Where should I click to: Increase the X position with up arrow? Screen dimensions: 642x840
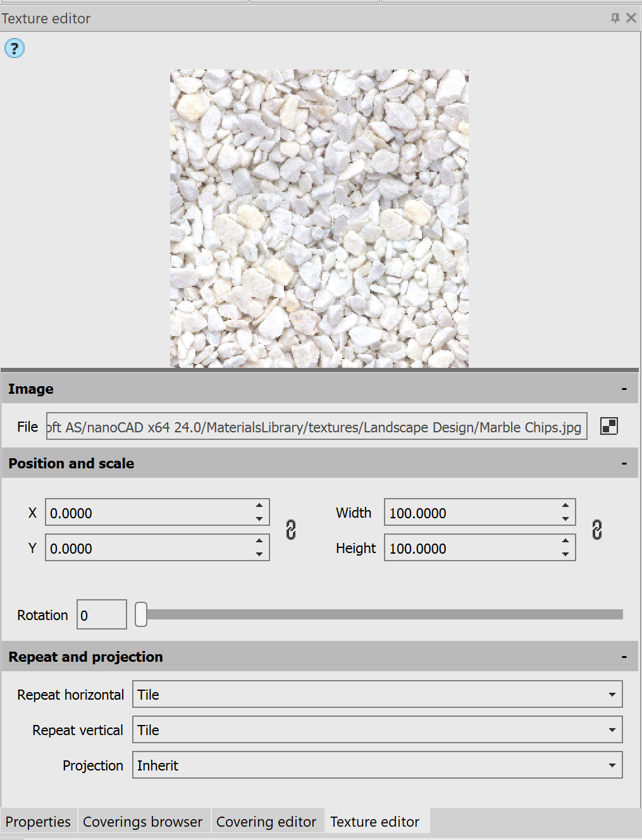[x=259, y=506]
